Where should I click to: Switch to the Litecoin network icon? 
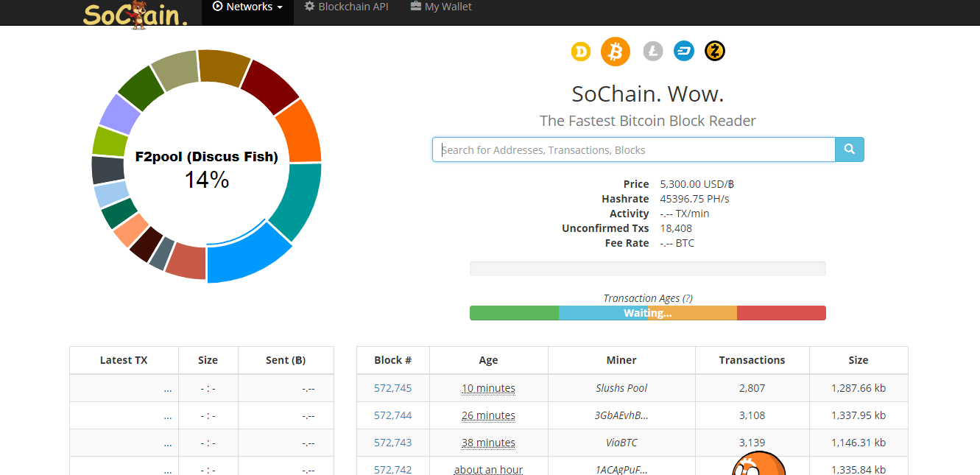(x=653, y=52)
